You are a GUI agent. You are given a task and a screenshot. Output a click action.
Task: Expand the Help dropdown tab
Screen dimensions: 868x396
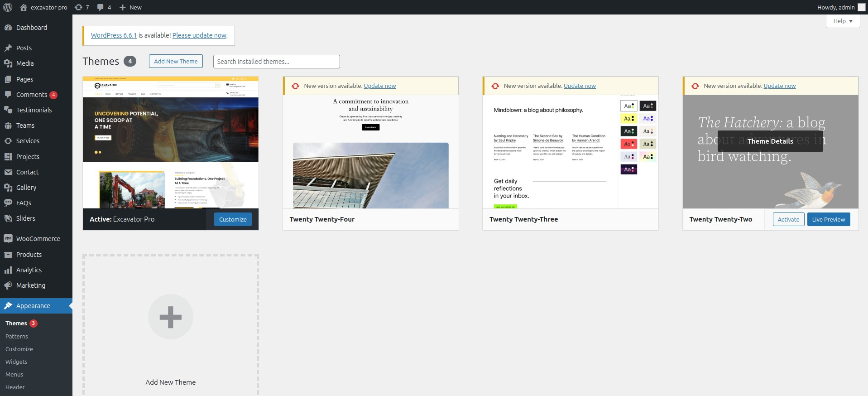pyautogui.click(x=843, y=21)
